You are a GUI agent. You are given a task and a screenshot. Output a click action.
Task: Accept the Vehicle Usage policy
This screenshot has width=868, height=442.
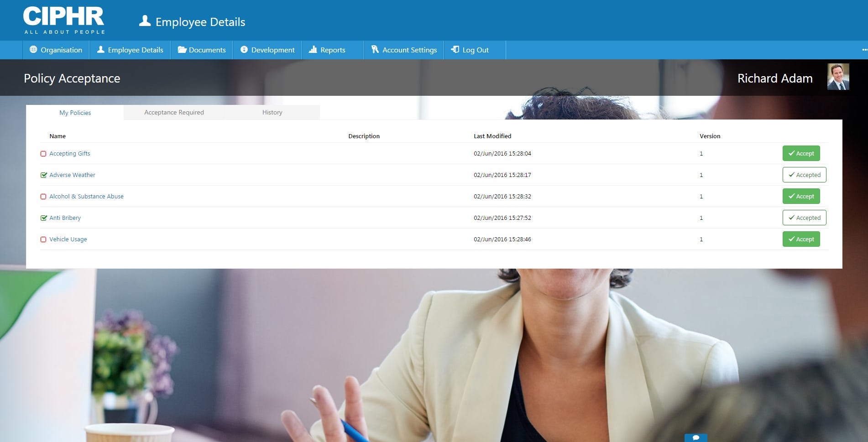[801, 239]
